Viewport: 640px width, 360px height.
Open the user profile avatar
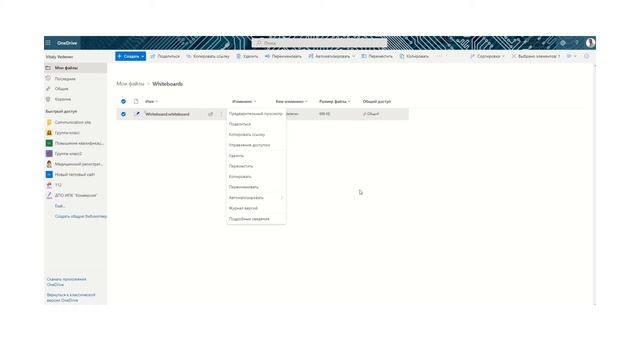click(590, 43)
